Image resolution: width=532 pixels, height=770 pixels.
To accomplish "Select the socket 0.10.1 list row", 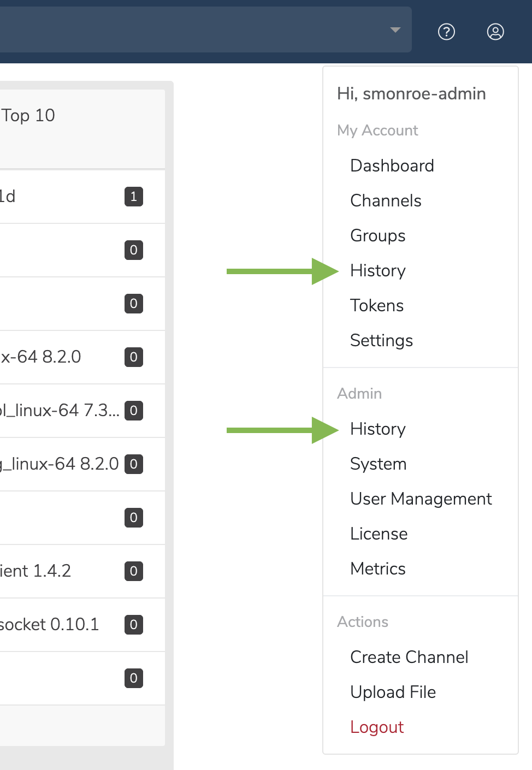I will (82, 625).
